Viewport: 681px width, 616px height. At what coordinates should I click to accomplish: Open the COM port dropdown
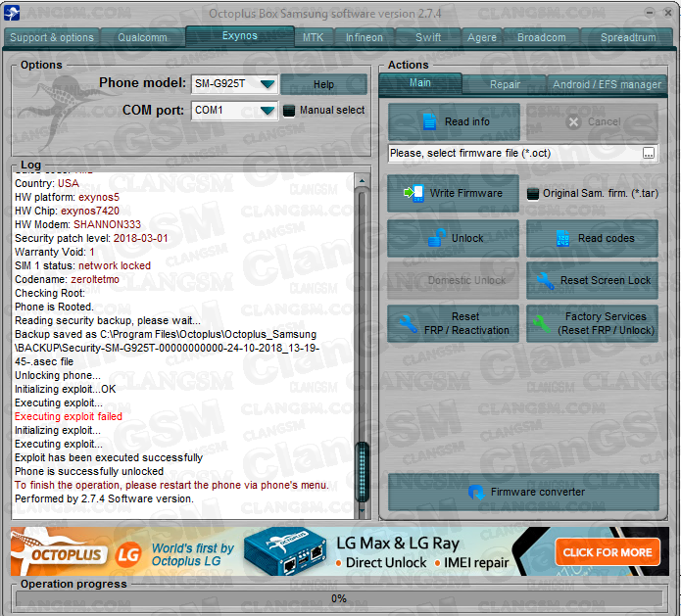coord(268,111)
